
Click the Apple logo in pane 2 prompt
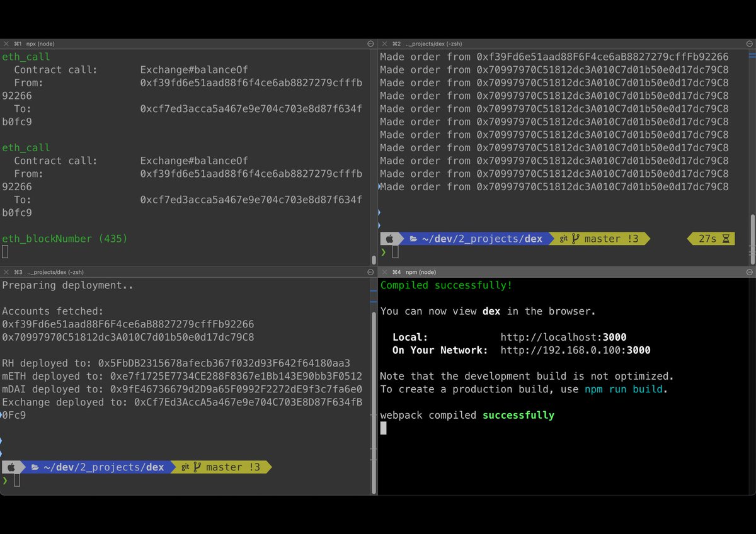pyautogui.click(x=389, y=239)
